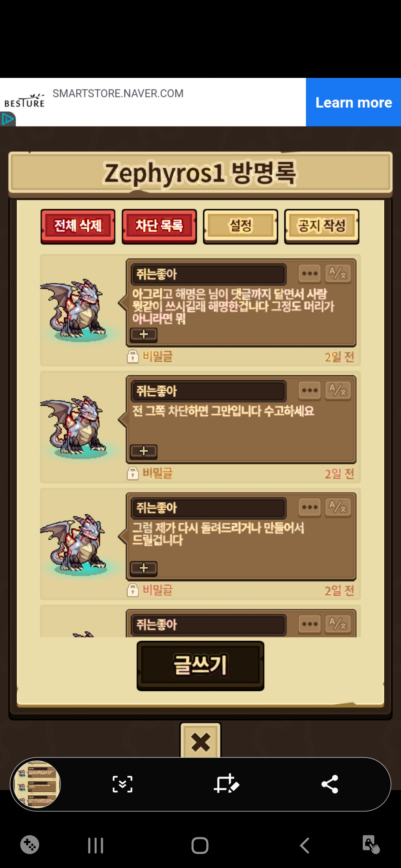The image size is (401, 868).
Task: Expand replies with plus on second comment
Action: [144, 451]
